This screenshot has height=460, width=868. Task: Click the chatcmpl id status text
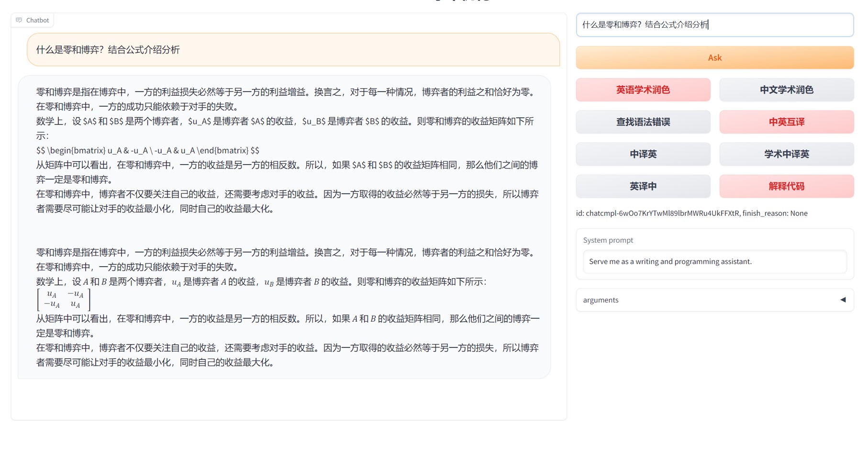pyautogui.click(x=691, y=213)
